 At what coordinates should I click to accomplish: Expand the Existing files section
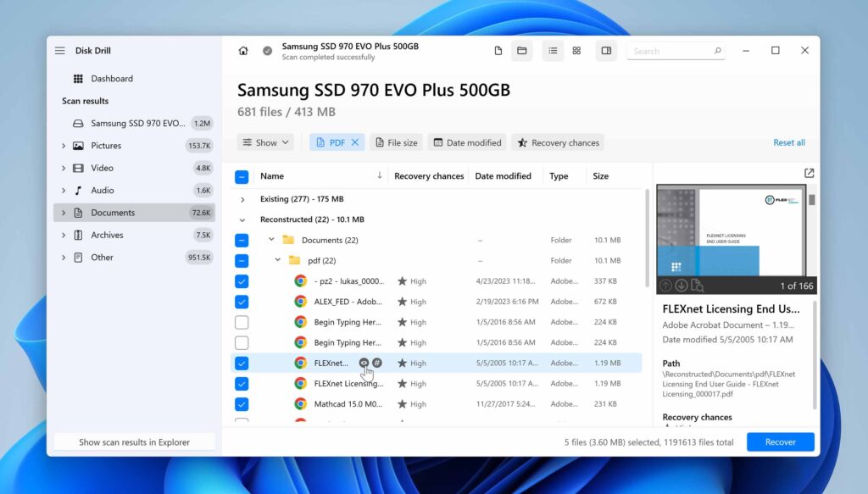(x=242, y=200)
